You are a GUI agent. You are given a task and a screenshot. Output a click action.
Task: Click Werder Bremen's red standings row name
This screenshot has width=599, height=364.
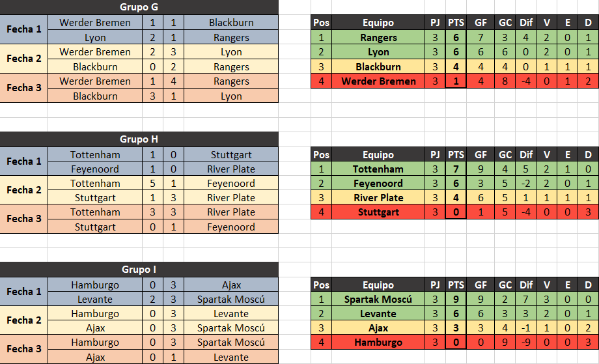tap(378, 81)
